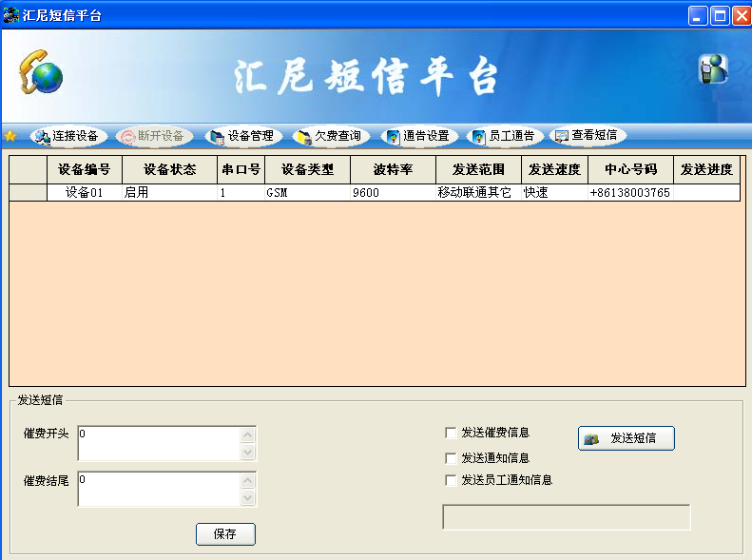752x560 pixels.
Task: Open the 欠费查询 toolbar item
Action: click(329, 136)
